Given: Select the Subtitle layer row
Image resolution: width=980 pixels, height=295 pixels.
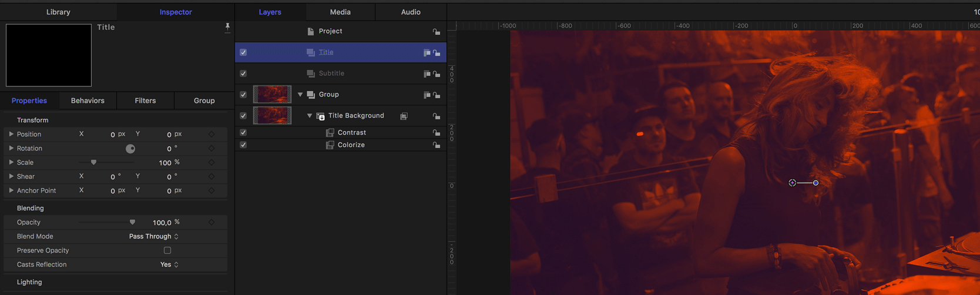Looking at the screenshot, I should [x=341, y=73].
